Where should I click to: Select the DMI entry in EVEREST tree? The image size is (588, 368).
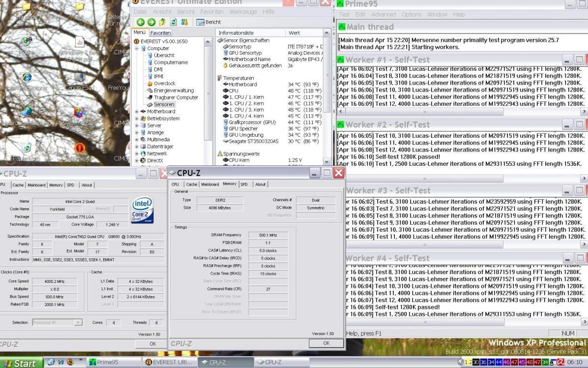tap(158, 69)
